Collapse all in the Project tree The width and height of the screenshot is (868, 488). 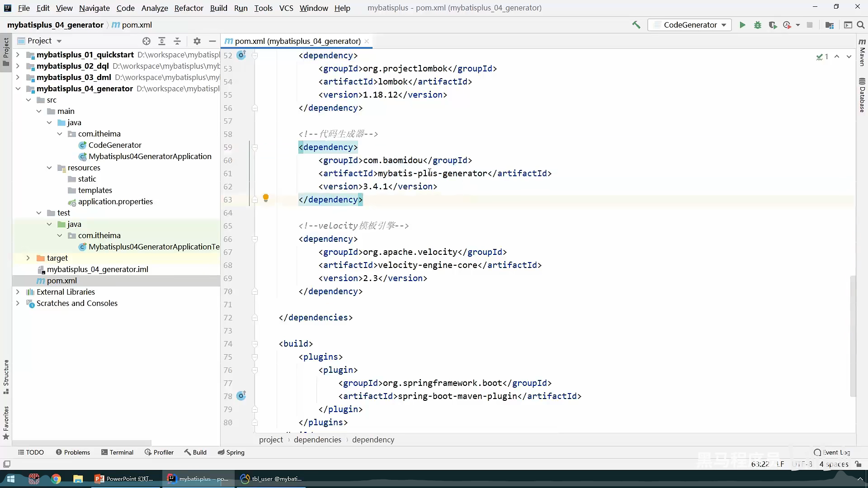click(177, 41)
